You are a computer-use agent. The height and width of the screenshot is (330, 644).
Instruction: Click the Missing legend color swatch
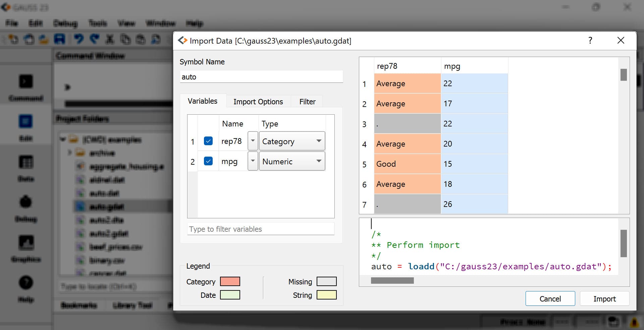click(326, 281)
